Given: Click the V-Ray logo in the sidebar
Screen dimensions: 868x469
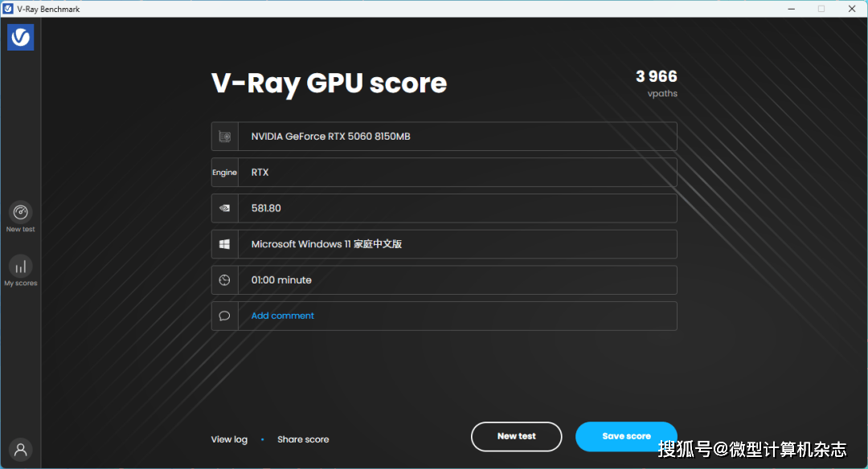Looking at the screenshot, I should pyautogui.click(x=20, y=37).
